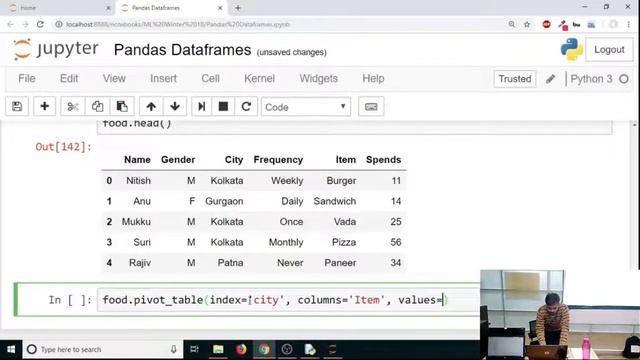Open the cell type Code dropdown
The image size is (640, 360).
[306, 107]
